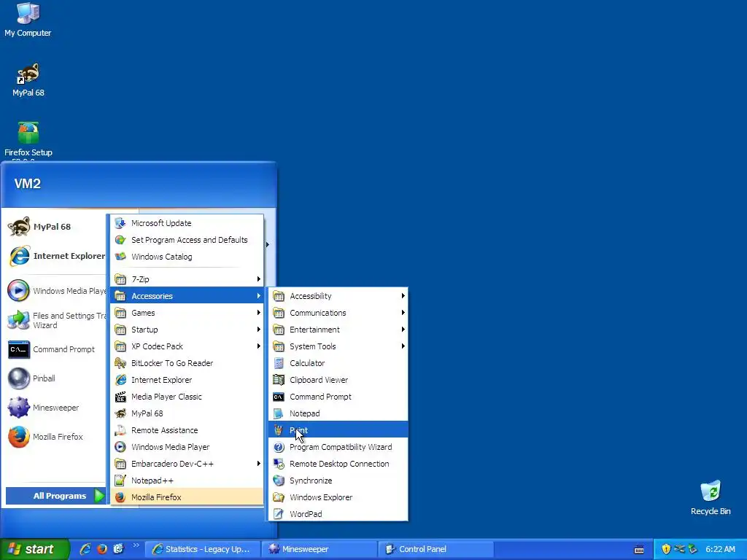The width and height of the screenshot is (747, 560).
Task: Open Internet Explorer in All Programs list
Action: pyautogui.click(x=187, y=380)
